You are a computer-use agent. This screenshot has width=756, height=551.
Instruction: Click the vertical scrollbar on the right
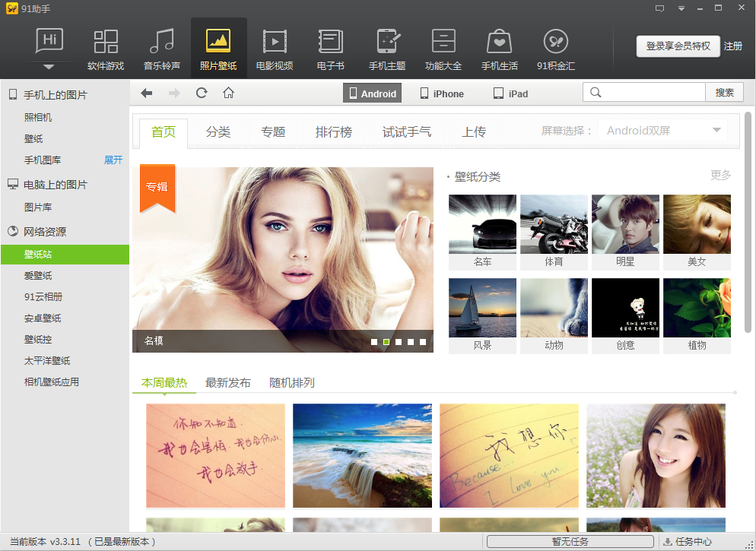pos(748,220)
